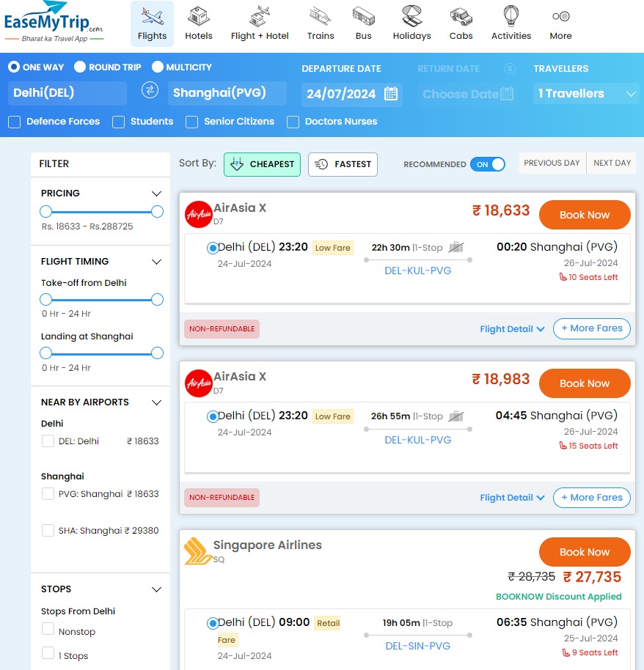Expand Flight Detail for ₹18,983 flight
This screenshot has width=644, height=670.
pyautogui.click(x=512, y=498)
